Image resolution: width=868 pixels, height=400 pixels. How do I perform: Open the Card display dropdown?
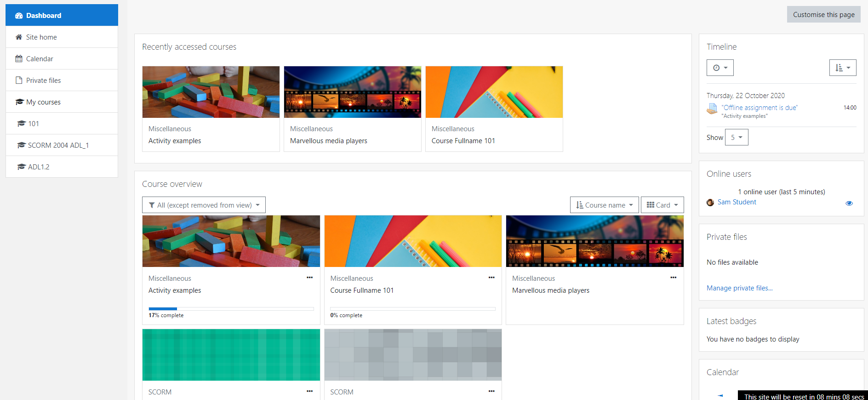pos(662,205)
